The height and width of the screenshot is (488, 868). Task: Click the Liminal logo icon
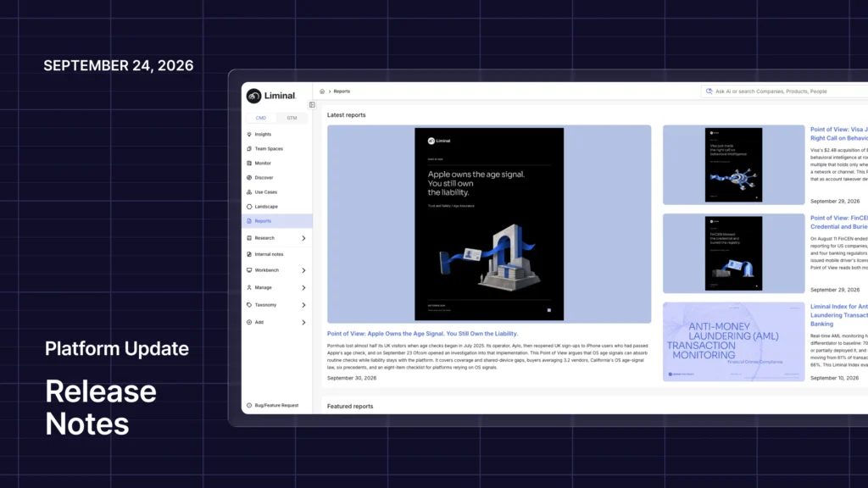pyautogui.click(x=253, y=96)
